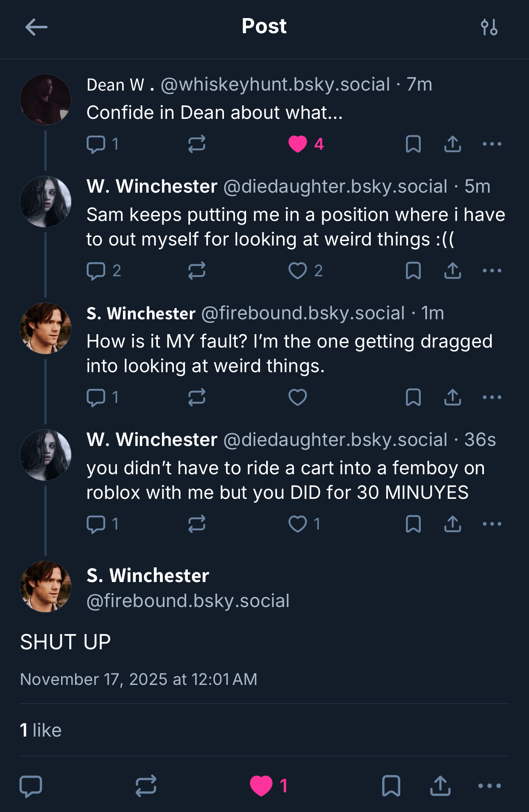The width and height of the screenshot is (529, 812).
Task: Unlike the main "SHUT UP" post
Action: pyautogui.click(x=262, y=786)
